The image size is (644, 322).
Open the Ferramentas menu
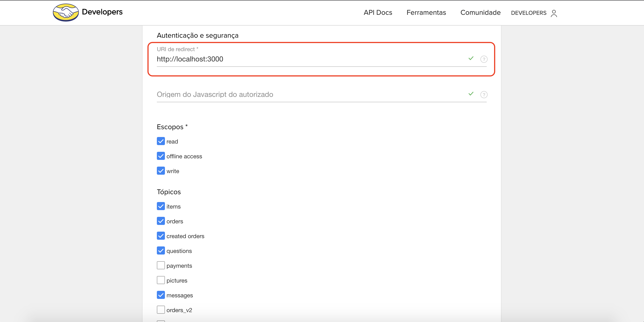(426, 13)
